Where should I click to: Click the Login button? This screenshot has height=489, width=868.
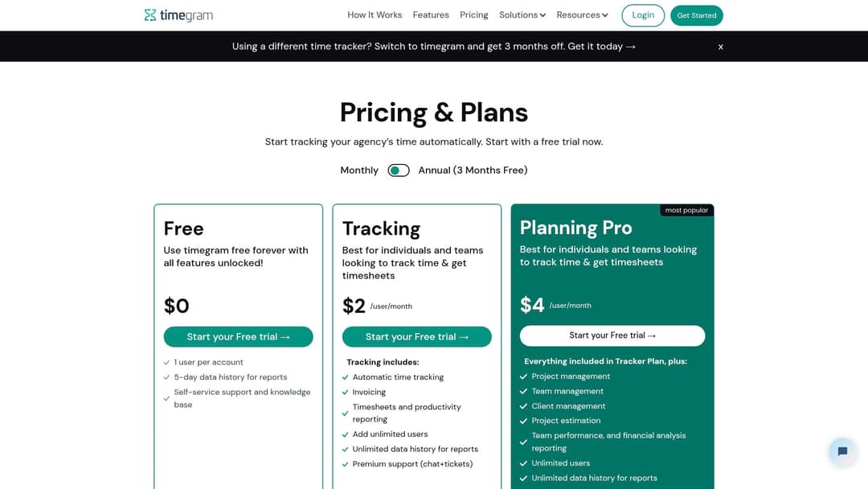(x=643, y=15)
